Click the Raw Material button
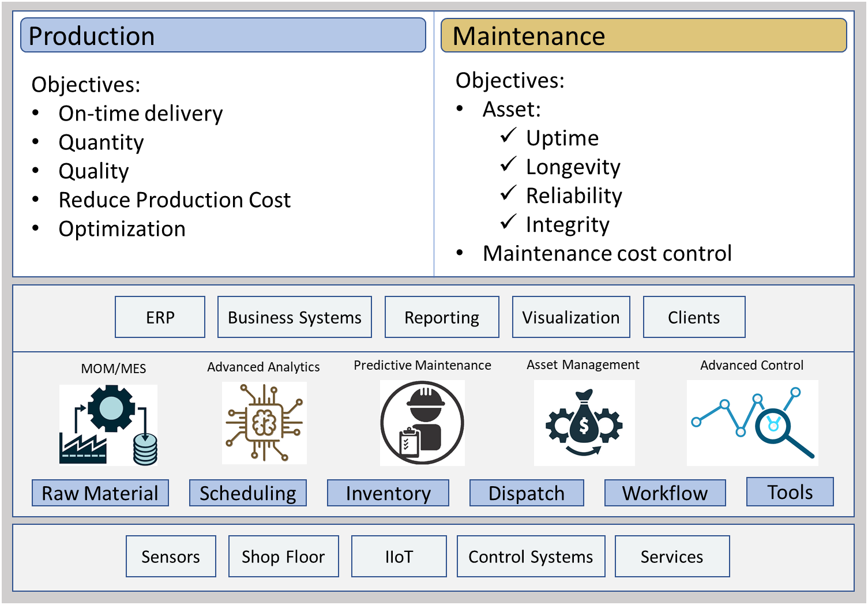Image resolution: width=868 pixels, height=605 pixels. [100, 493]
